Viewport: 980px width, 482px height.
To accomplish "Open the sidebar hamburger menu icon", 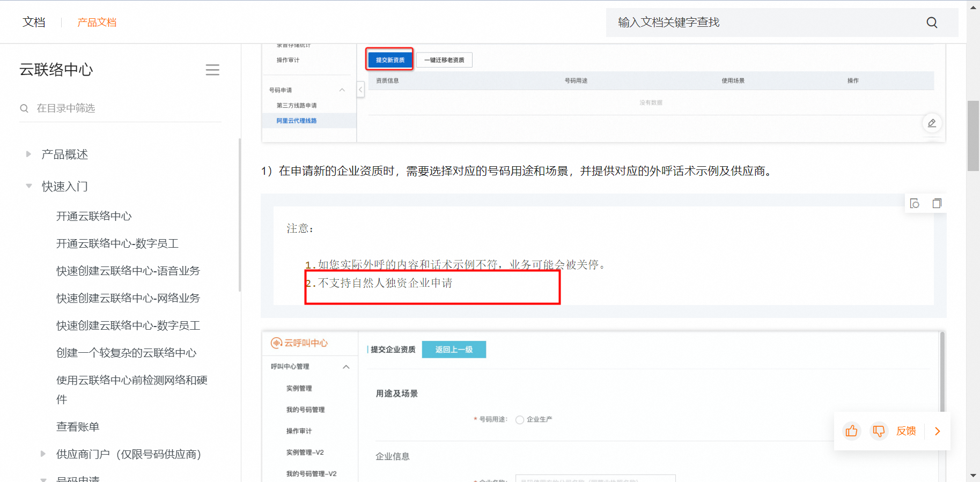I will (x=212, y=70).
